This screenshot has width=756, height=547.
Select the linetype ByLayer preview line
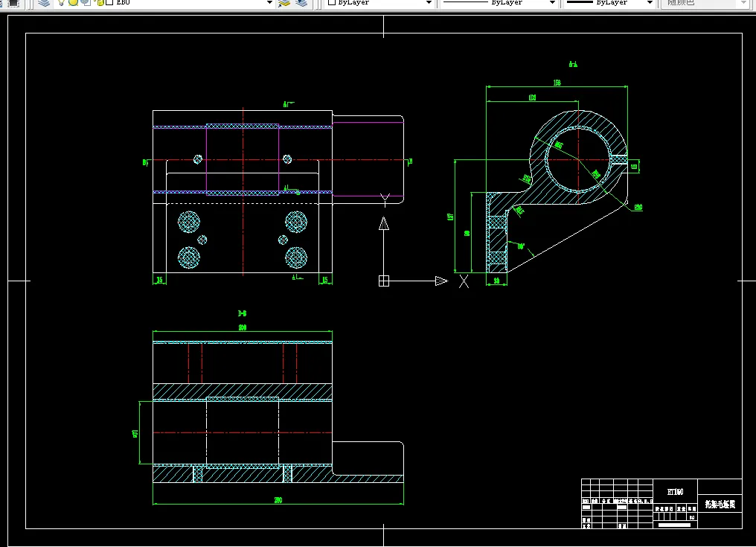tap(465, 2)
